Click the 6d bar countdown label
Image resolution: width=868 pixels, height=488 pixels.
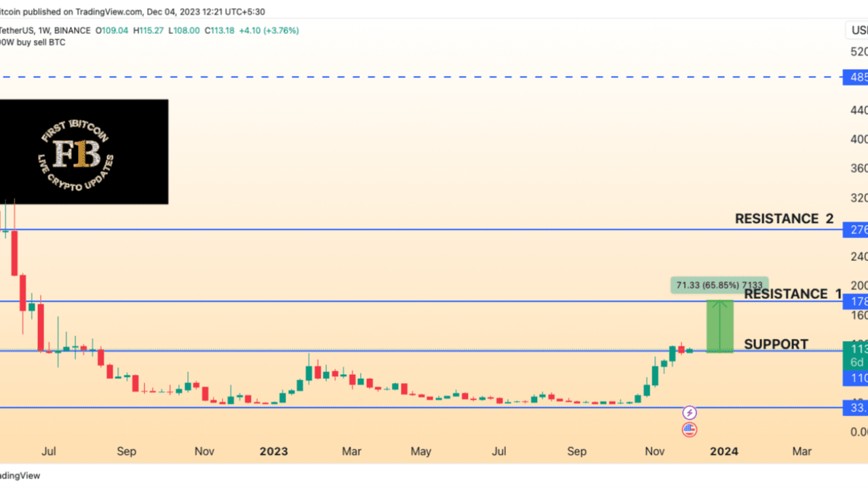(857, 363)
